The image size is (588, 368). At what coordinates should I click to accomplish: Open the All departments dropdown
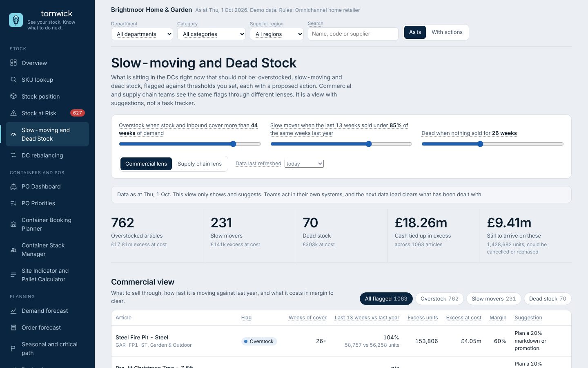142,34
